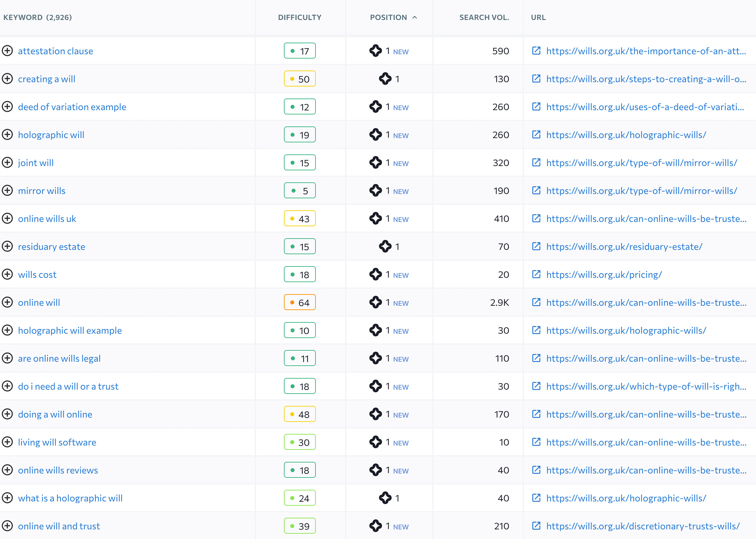Viewport: 756px width, 539px height.
Task: Click the plus icon beside 'attestation clause'
Action: pos(7,51)
